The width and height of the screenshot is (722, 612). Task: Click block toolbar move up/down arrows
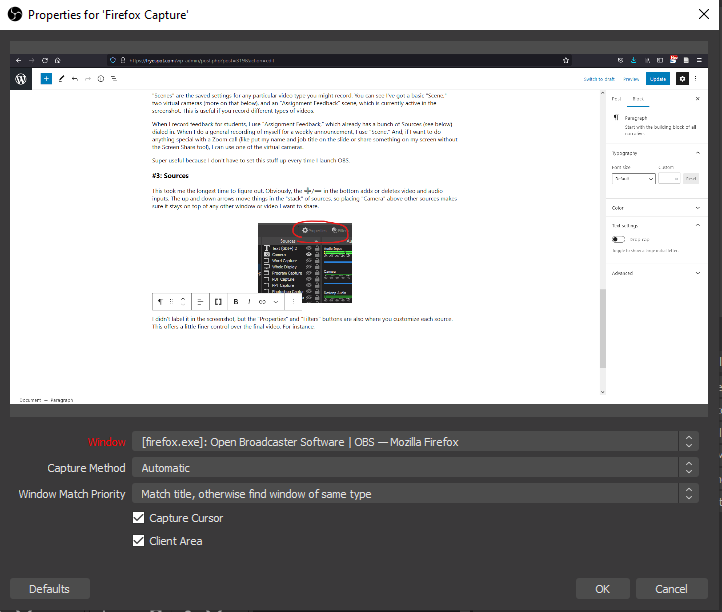[x=183, y=302]
